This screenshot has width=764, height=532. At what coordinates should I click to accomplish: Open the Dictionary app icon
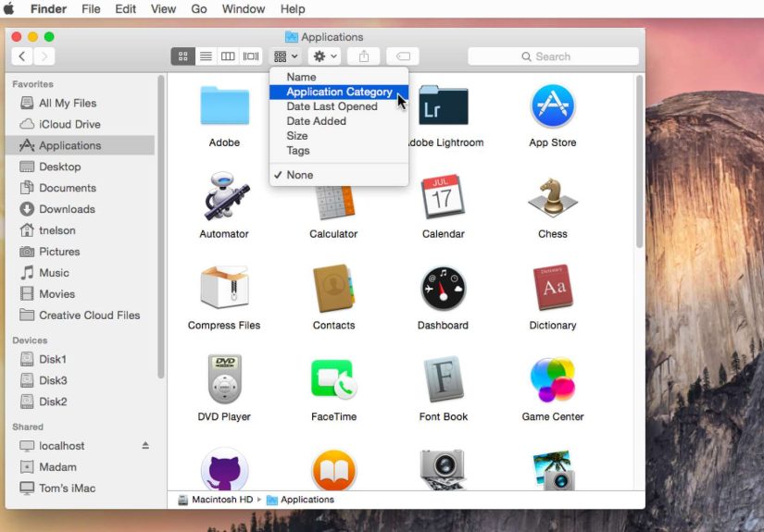553,288
